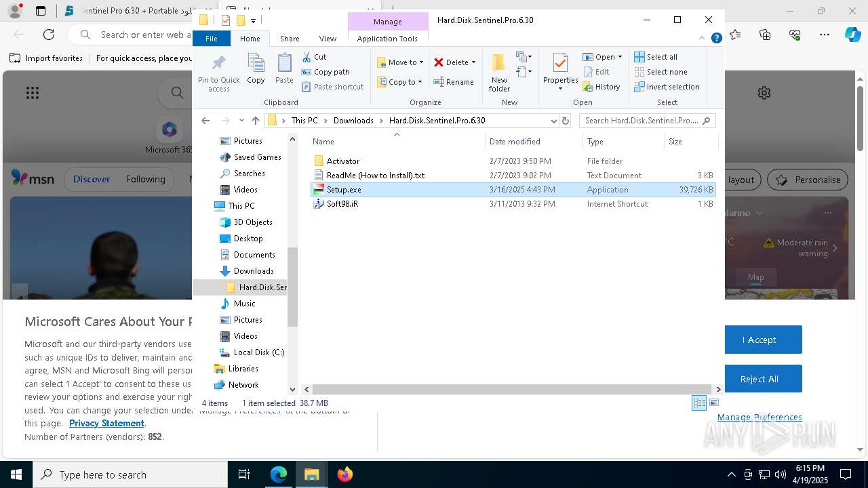Image resolution: width=868 pixels, height=488 pixels.
Task: Open New item dropdown in ribbon
Action: point(524,57)
